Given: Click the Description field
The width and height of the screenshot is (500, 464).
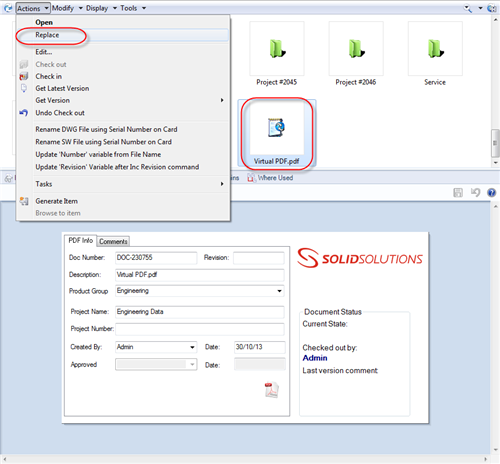Looking at the screenshot, I should pyautogui.click(x=200, y=275).
